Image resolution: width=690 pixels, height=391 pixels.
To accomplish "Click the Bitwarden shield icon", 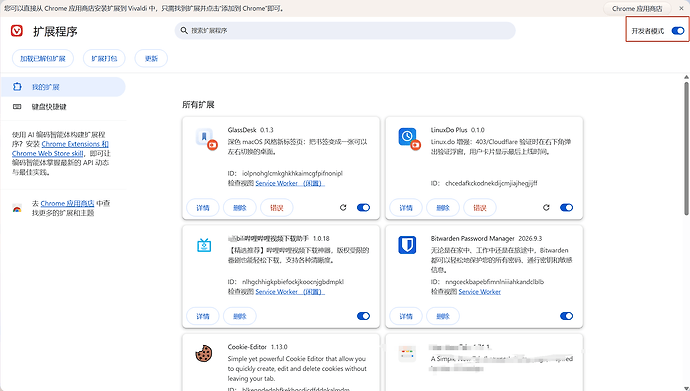I will pos(407,245).
